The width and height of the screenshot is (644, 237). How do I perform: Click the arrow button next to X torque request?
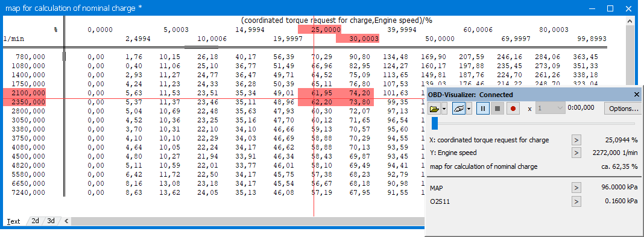(x=576, y=140)
